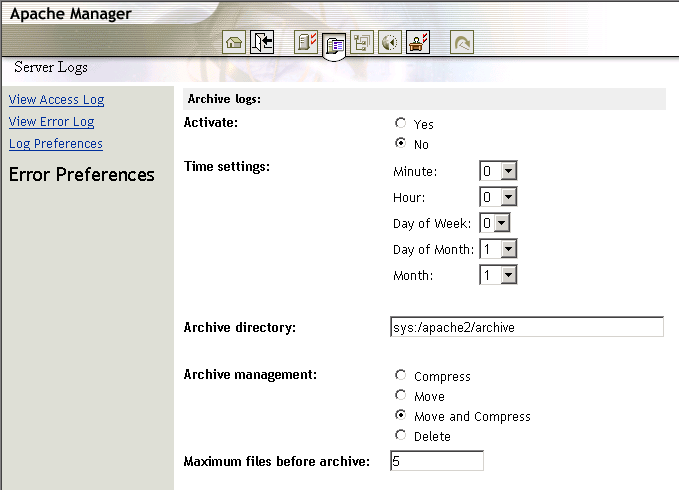
Task: Click the curved arrow restart icon
Action: pyautogui.click(x=462, y=42)
